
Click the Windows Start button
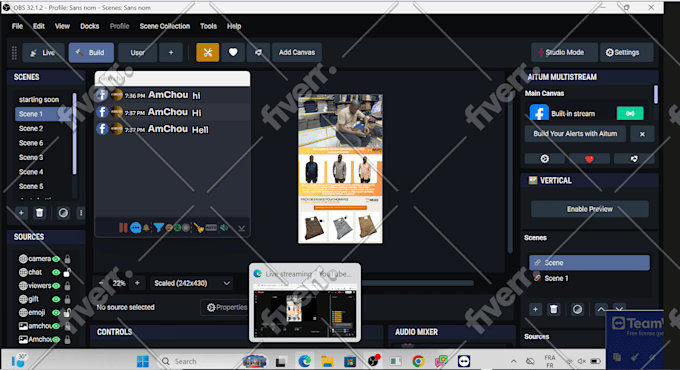[x=143, y=361]
